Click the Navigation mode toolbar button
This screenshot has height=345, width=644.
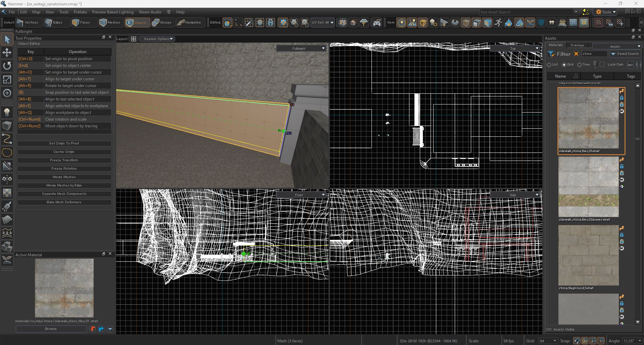[x=190, y=23]
